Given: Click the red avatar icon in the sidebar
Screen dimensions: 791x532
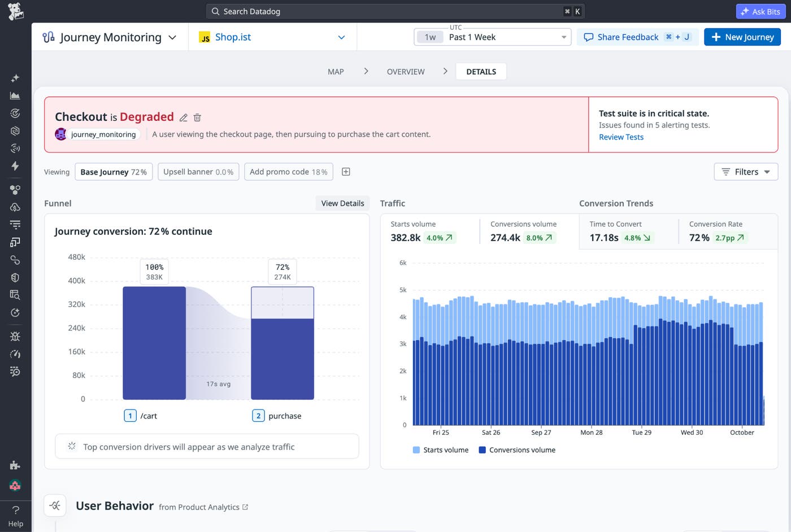Looking at the screenshot, I should point(15,486).
